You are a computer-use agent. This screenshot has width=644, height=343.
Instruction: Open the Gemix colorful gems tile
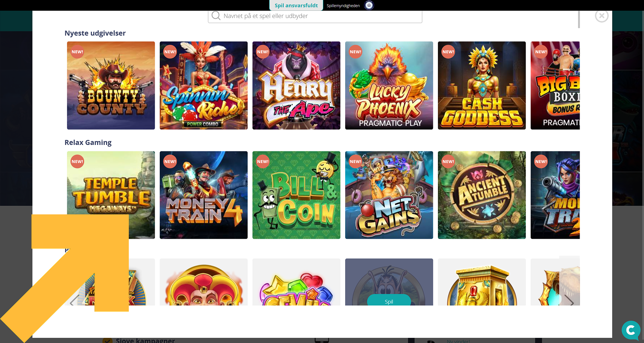(x=296, y=282)
